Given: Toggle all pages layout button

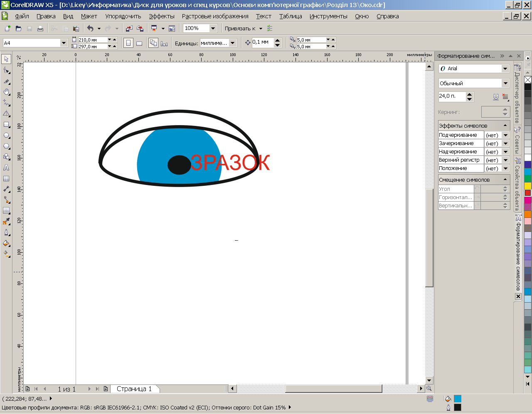Looking at the screenshot, I should [153, 43].
